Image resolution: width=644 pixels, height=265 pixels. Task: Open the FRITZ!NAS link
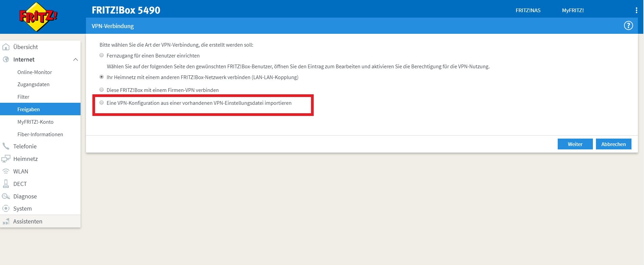point(528,10)
